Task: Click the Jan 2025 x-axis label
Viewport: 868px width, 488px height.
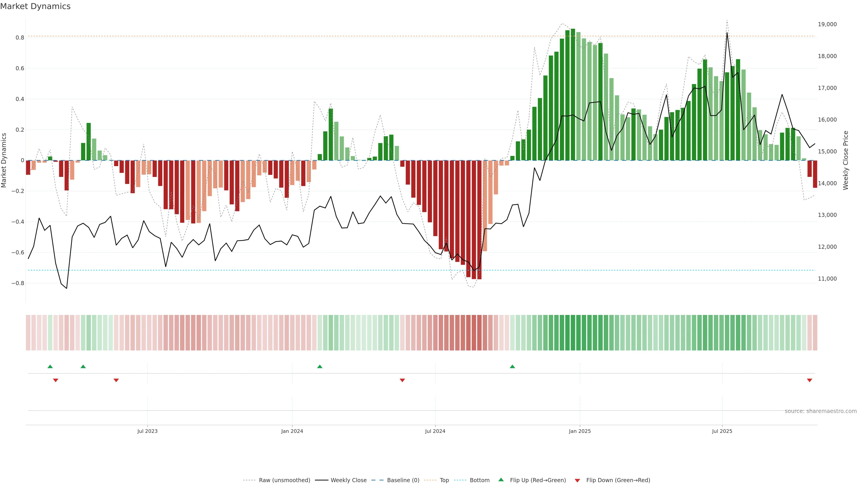Action: [580, 431]
